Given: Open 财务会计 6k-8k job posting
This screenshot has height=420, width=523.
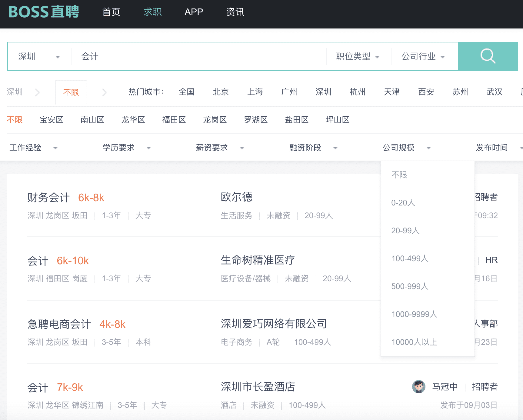Looking at the screenshot, I should point(66,198).
